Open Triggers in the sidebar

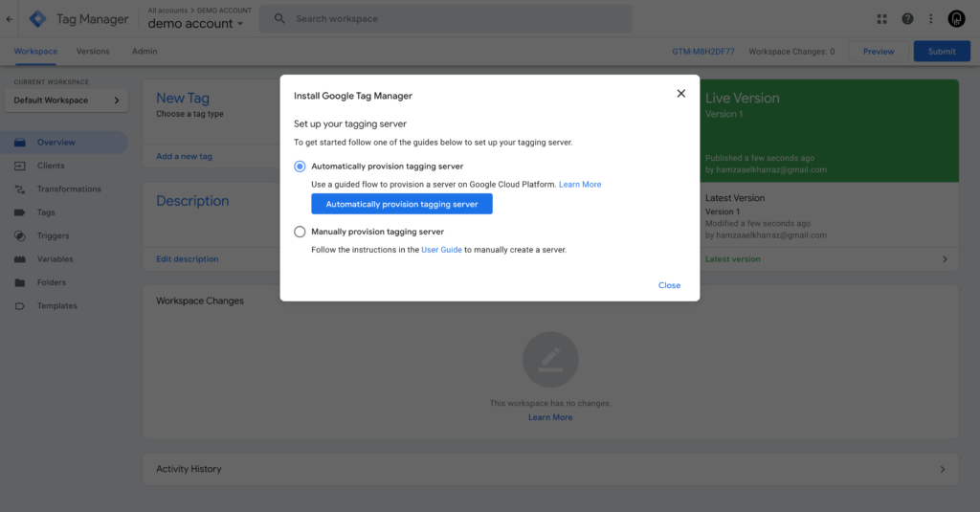point(54,235)
